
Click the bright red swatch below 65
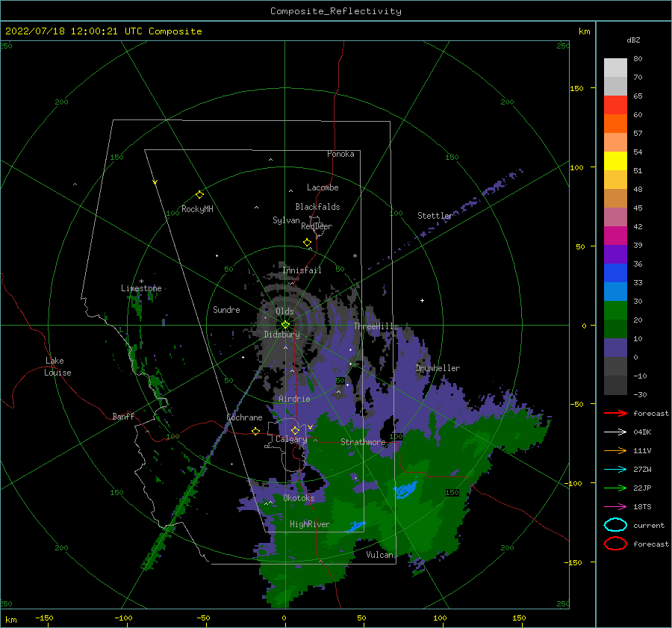coord(615,105)
